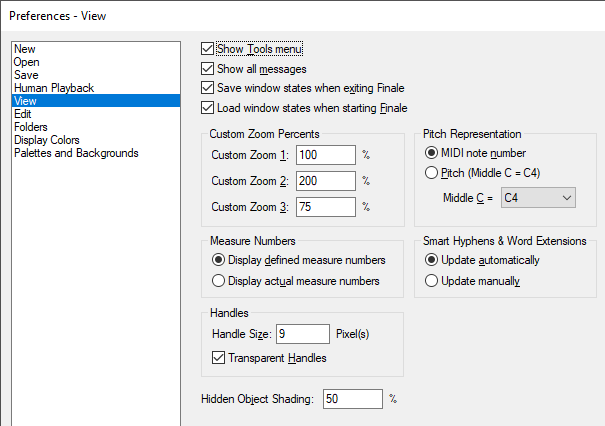Select Display defined measure numbers

coord(218,261)
